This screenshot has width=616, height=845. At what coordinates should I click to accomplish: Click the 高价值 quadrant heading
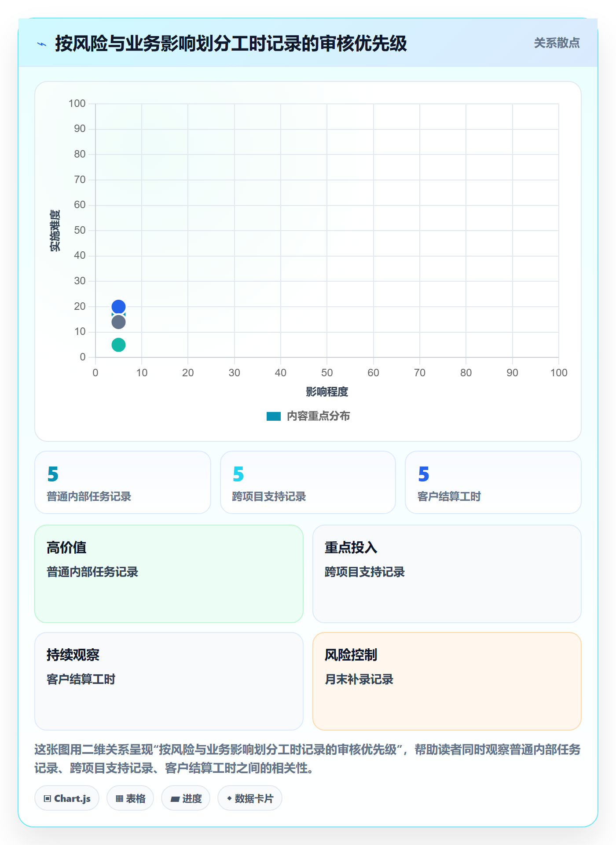point(66,547)
